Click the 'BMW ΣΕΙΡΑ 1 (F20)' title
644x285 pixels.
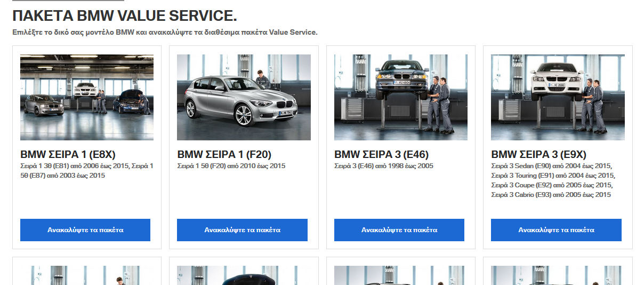224,155
